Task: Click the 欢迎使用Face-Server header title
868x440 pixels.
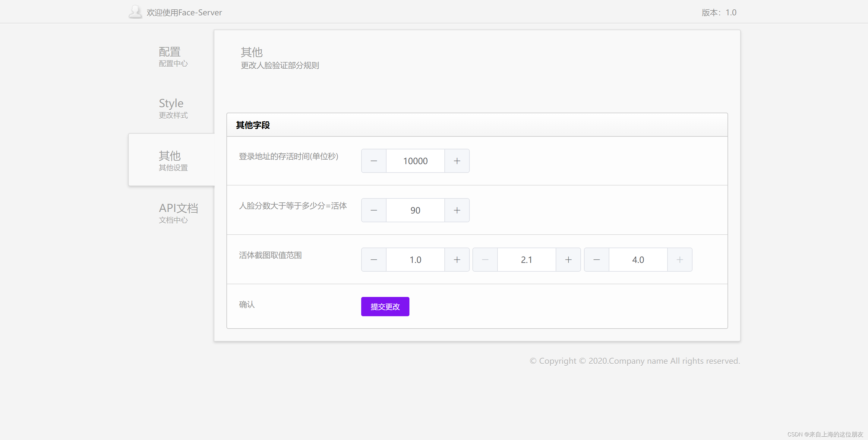Action: click(184, 12)
